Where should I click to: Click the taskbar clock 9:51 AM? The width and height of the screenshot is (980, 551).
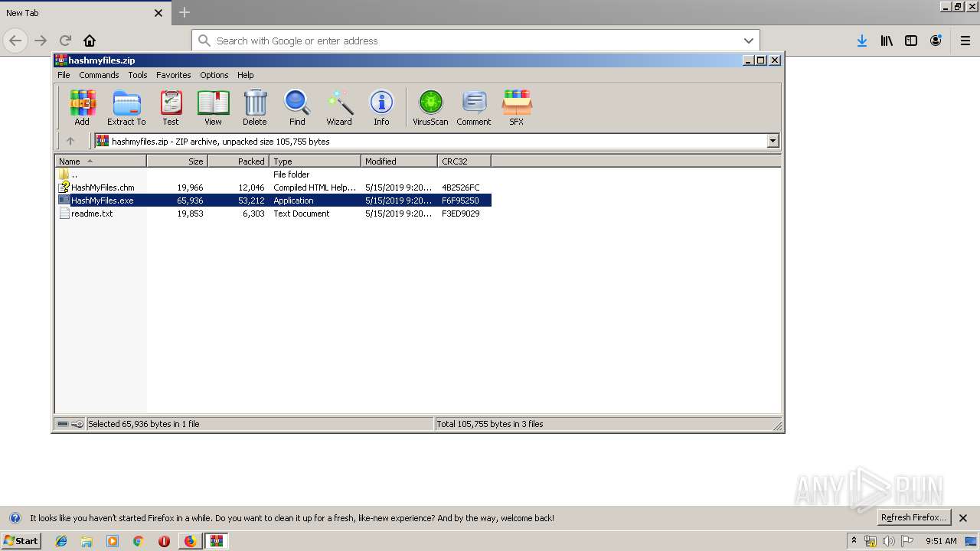(941, 541)
